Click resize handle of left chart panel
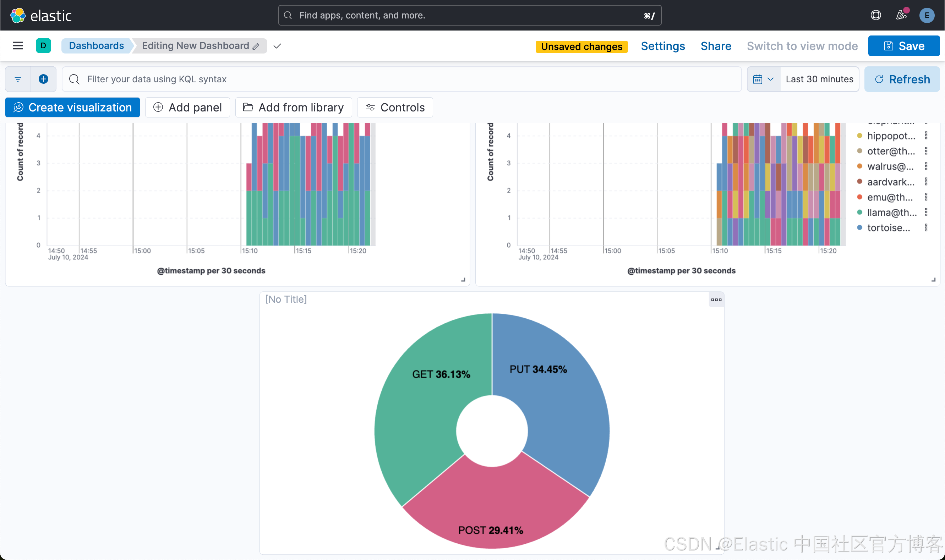Viewport: 945px width, 560px height. [x=463, y=280]
